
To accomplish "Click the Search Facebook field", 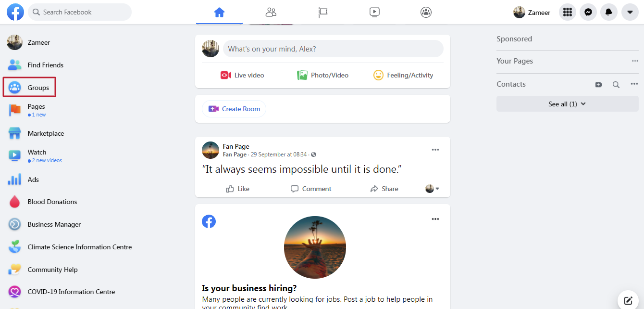I will (80, 12).
